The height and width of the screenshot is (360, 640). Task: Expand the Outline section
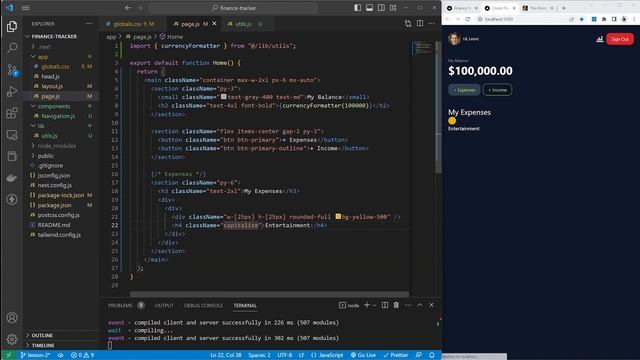tap(61, 335)
